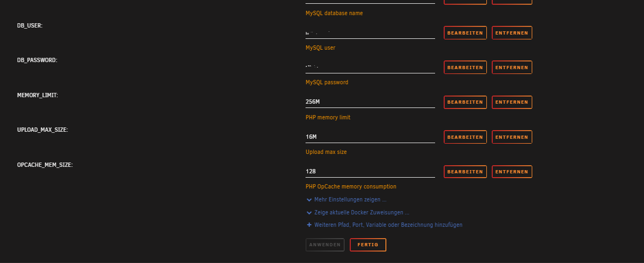Viewport: 644px width, 263px height.
Task: Click Entfernen for DB_USER
Action: [x=512, y=33]
